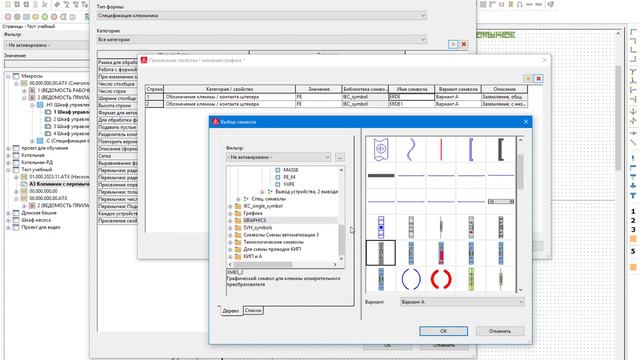Click the ERDE1 symbol name cell
This screenshot has height=360, width=640.
pyautogui.click(x=411, y=104)
